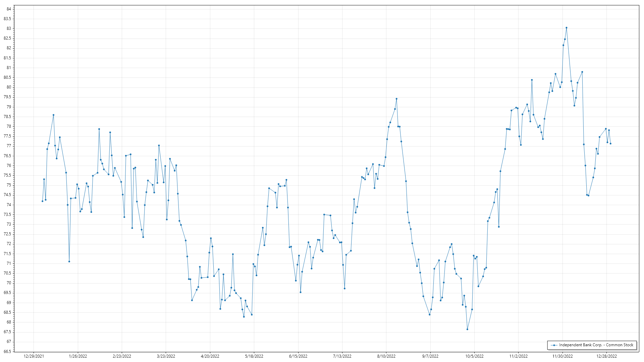
Task: Select the first data point of the series
Action: (x=42, y=201)
